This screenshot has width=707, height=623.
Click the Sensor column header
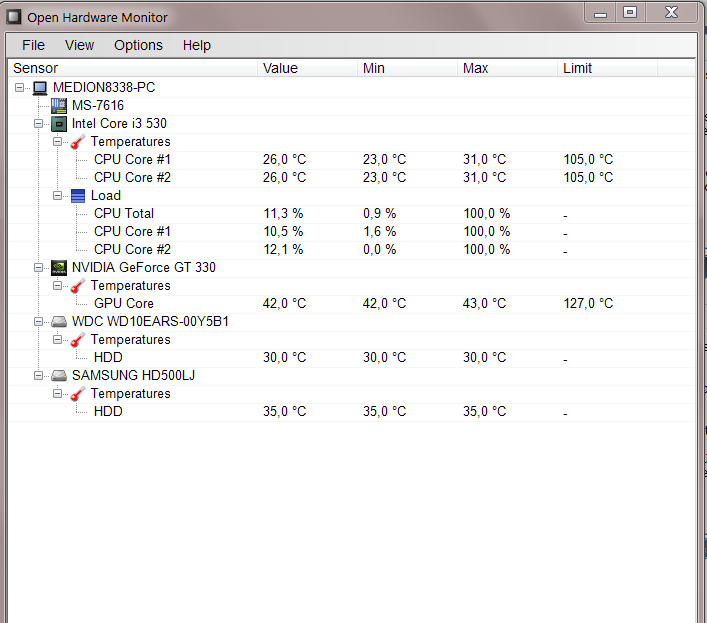point(133,68)
